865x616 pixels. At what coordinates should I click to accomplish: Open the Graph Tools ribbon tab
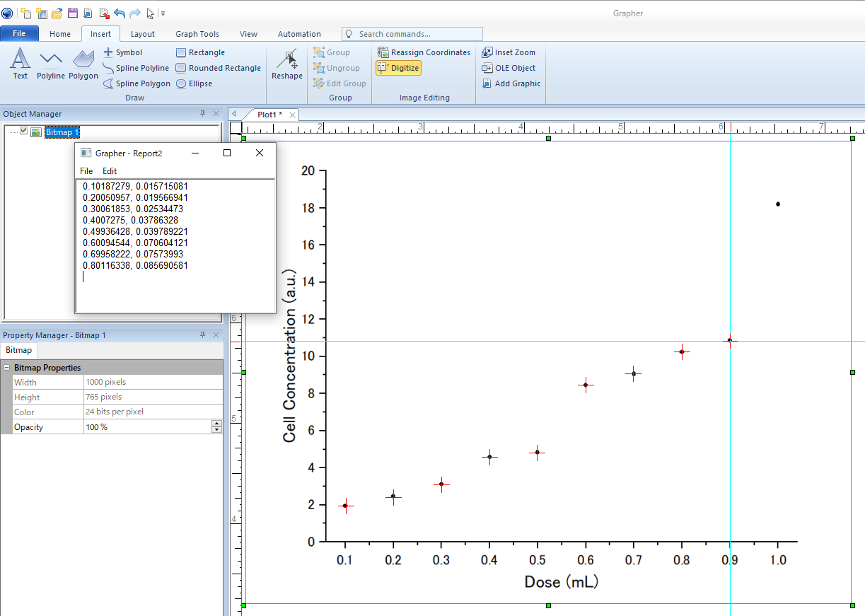[197, 34]
